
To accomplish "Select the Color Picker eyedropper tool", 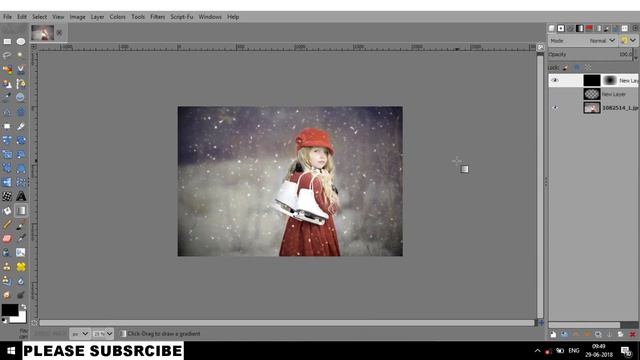I will (7, 98).
